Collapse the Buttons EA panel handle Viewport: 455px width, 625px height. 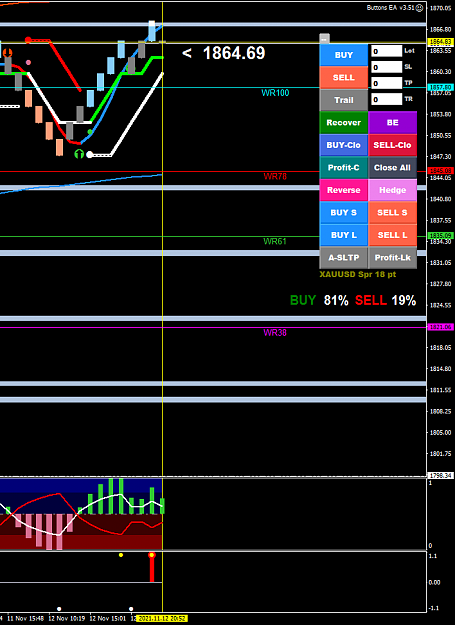pyautogui.click(x=324, y=39)
